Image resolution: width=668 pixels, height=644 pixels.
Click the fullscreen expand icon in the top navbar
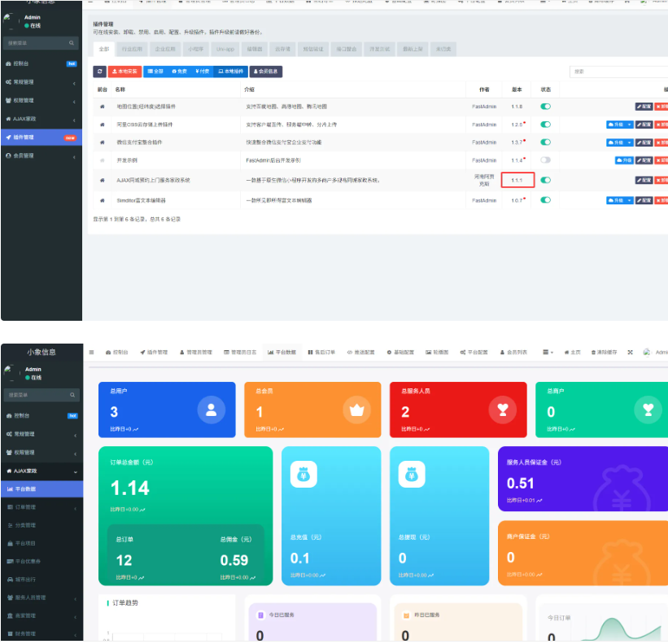point(629,352)
